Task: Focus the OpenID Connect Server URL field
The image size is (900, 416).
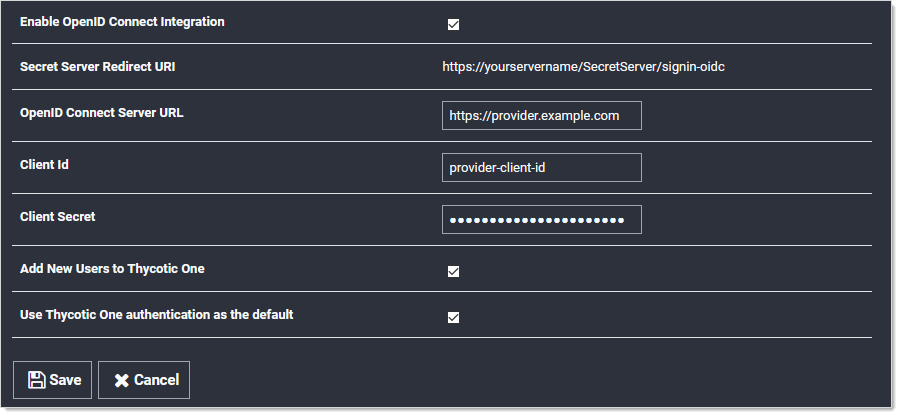Action: click(x=541, y=116)
